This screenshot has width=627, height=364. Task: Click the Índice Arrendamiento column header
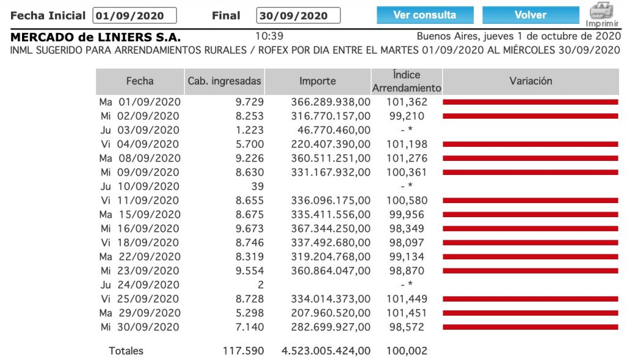[407, 81]
